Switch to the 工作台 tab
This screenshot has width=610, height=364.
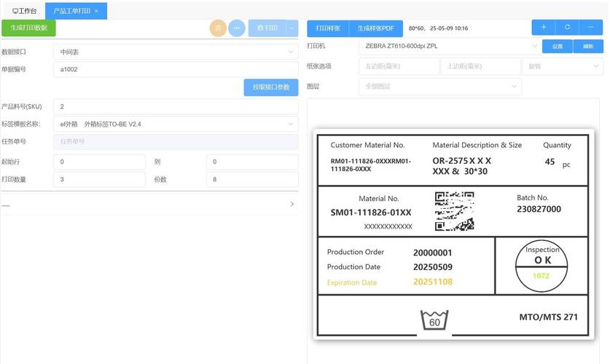coord(24,11)
